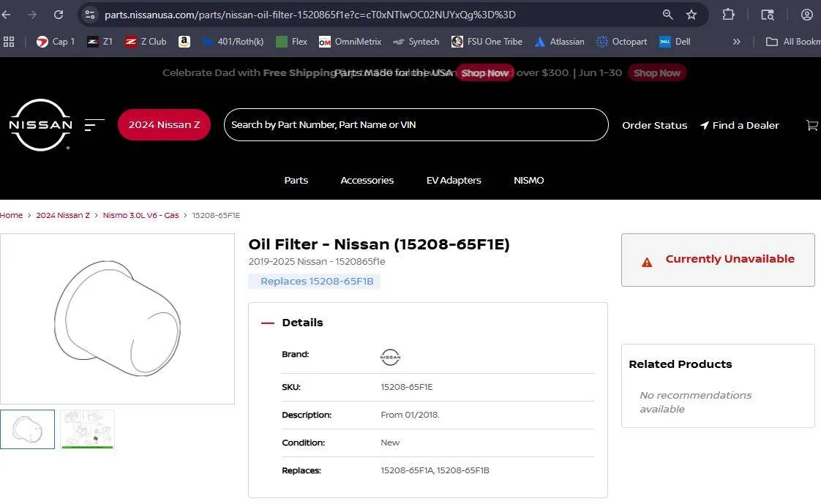Open the tab search icon in toolbar
Screen dimensions: 821x504
(x=767, y=15)
